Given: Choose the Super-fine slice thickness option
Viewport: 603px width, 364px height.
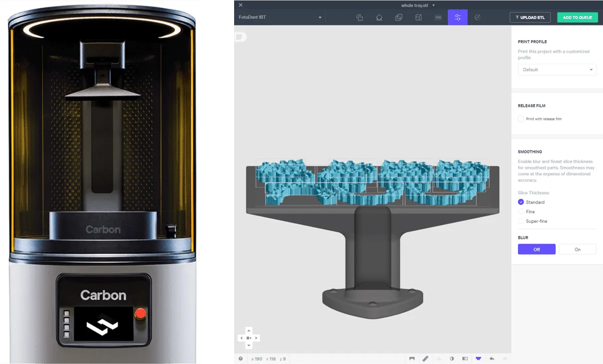Looking at the screenshot, I should [521, 221].
